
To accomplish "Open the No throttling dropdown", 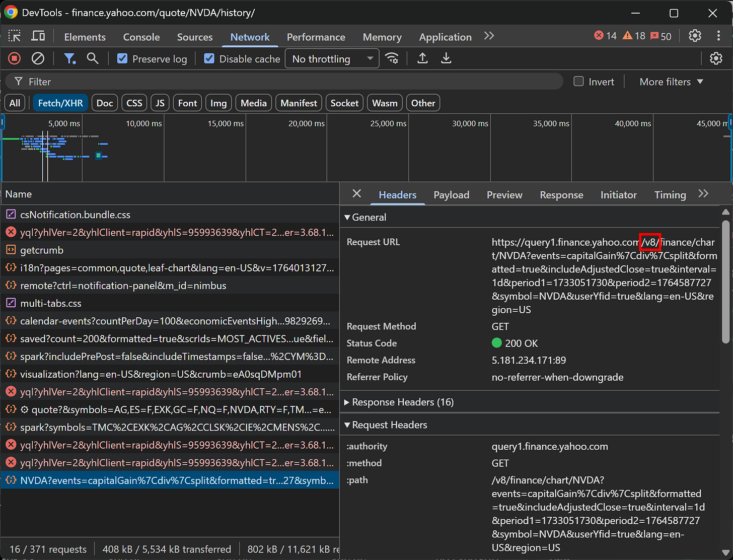I will [x=332, y=58].
